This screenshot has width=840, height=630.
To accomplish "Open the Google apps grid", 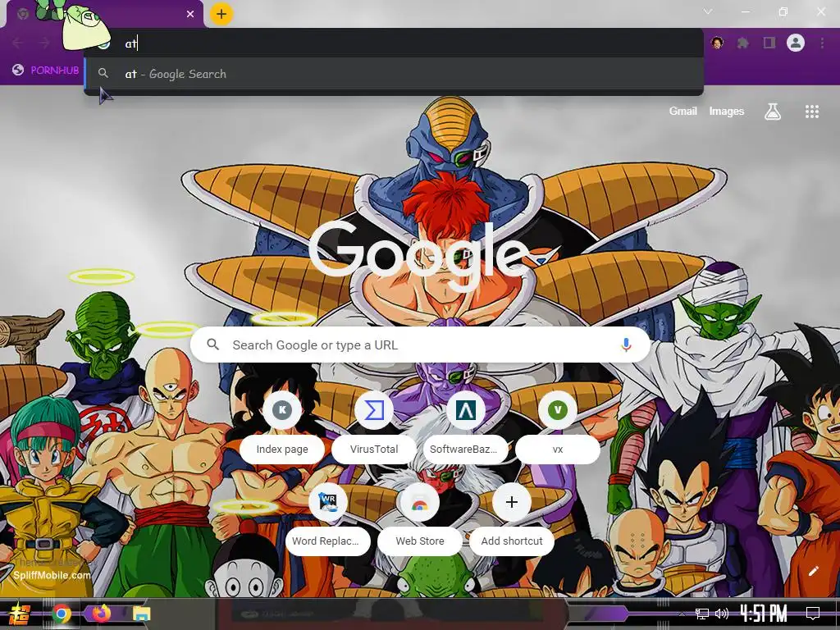I will tap(812, 112).
